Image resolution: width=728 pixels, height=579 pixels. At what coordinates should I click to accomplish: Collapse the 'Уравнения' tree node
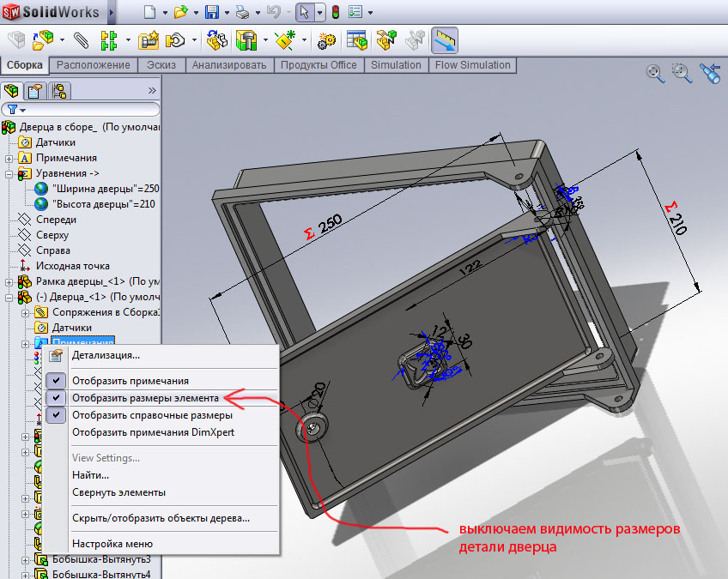pos(9,173)
